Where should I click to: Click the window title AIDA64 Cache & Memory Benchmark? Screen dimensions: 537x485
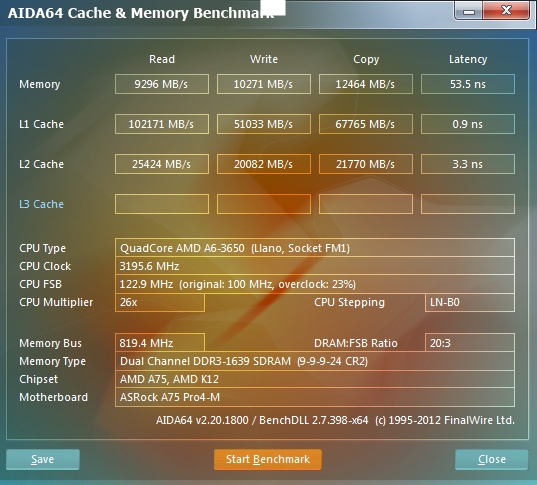[x=141, y=13]
